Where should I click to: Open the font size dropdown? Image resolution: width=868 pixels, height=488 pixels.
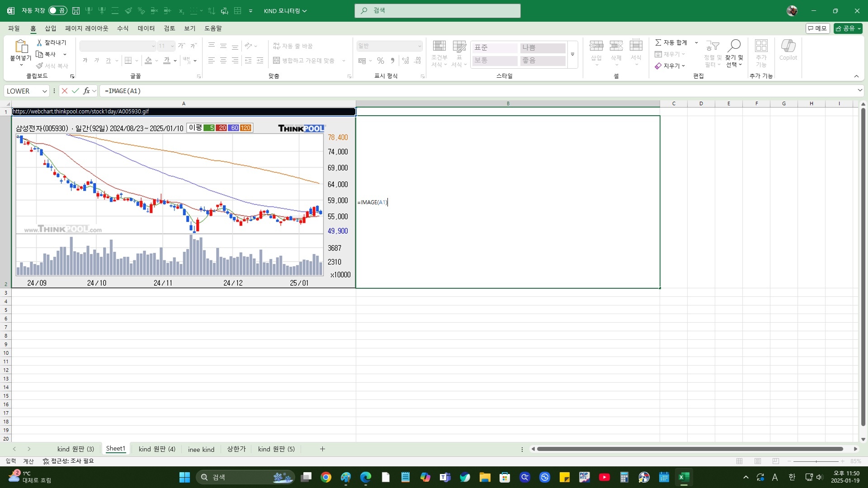pyautogui.click(x=172, y=46)
